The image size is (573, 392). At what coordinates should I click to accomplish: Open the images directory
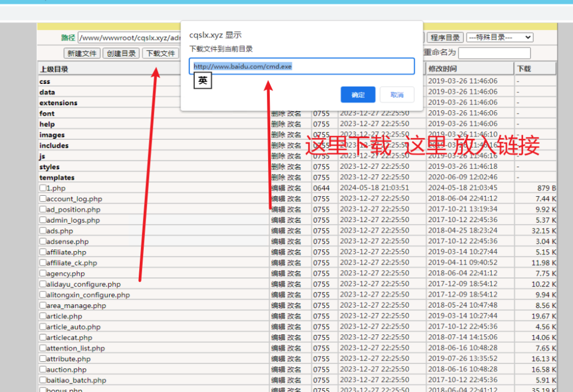pos(52,135)
